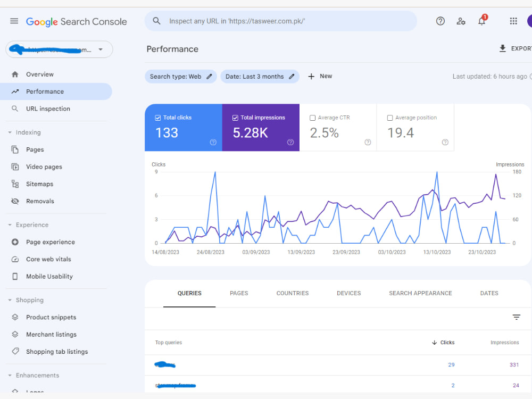The width and height of the screenshot is (532, 399).
Task: Click the Top queries column label
Action: (168, 343)
